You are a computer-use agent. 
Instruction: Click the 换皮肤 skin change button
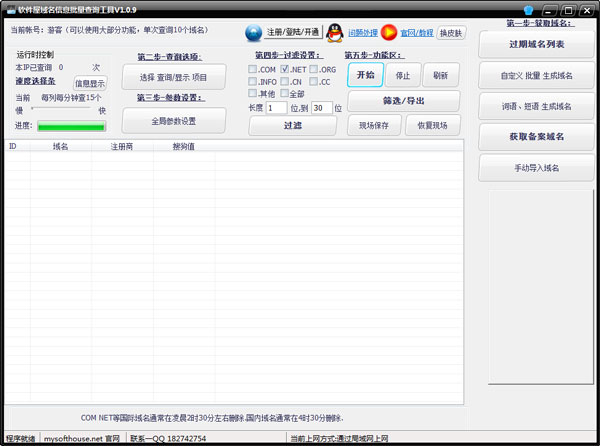click(452, 33)
